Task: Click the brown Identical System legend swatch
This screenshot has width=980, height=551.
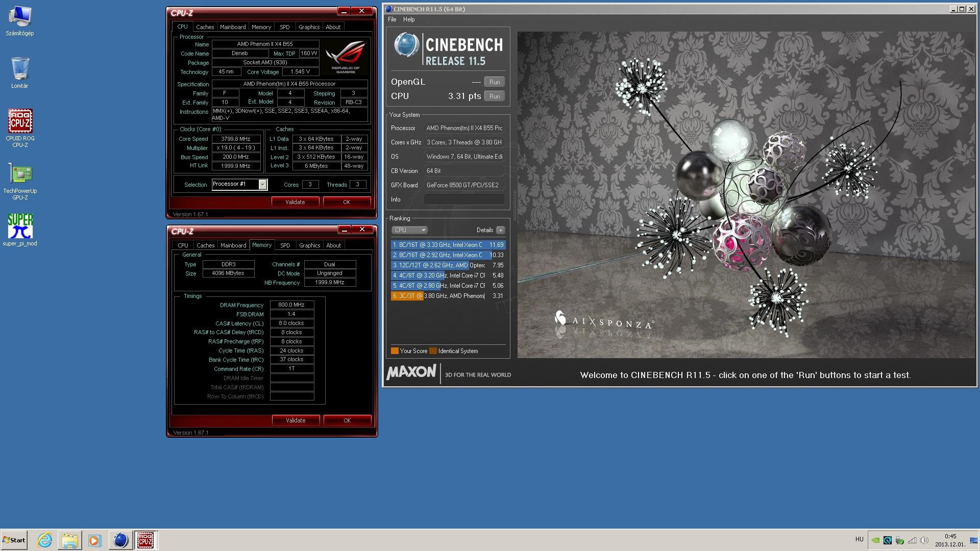Action: coord(433,351)
